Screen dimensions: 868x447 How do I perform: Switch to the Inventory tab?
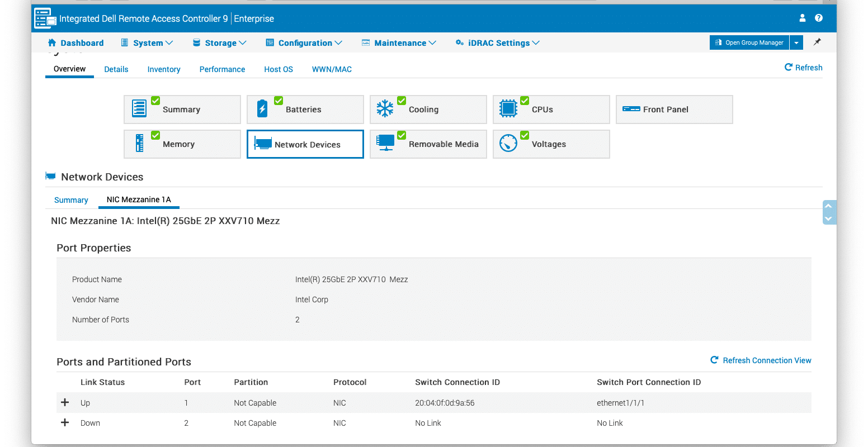click(x=164, y=69)
